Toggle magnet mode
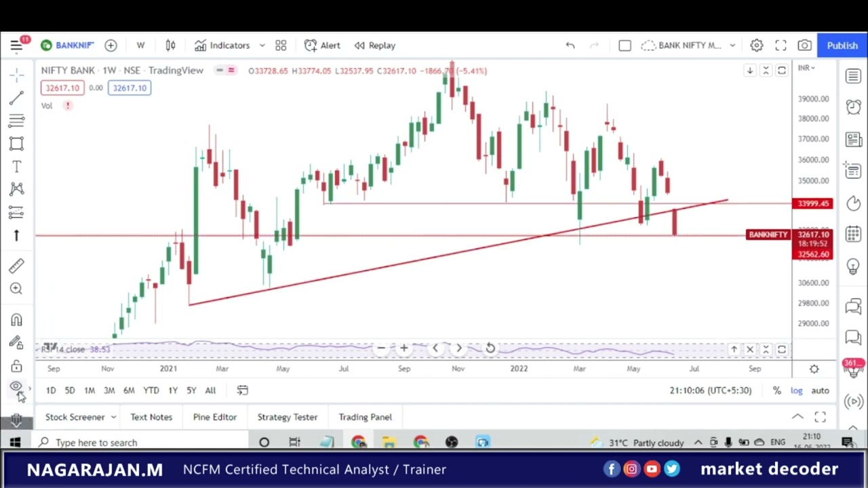 [x=17, y=320]
